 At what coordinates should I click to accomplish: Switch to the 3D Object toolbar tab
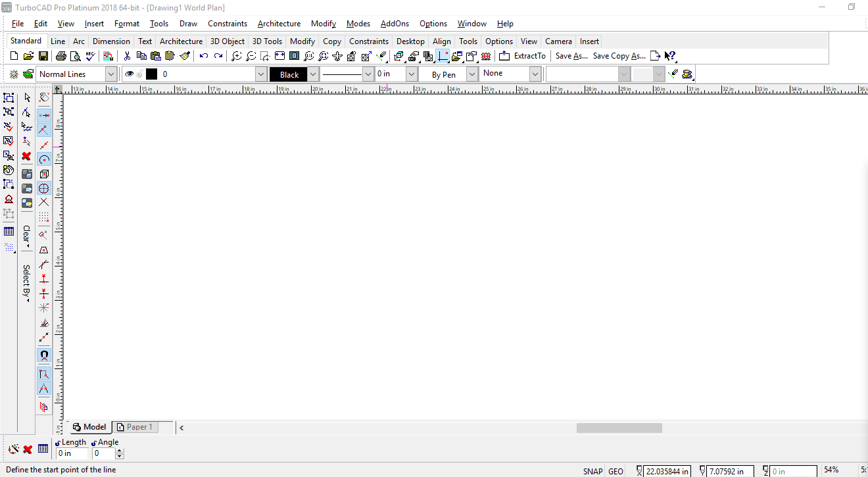[228, 41]
